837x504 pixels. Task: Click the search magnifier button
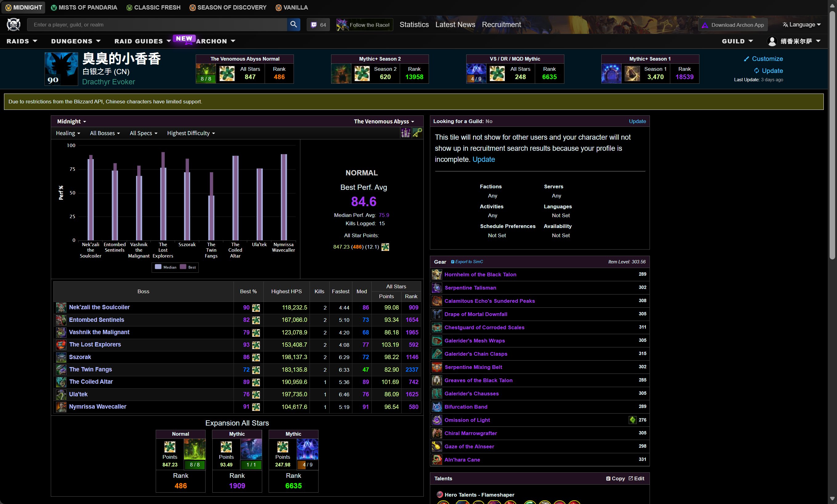[x=293, y=24]
